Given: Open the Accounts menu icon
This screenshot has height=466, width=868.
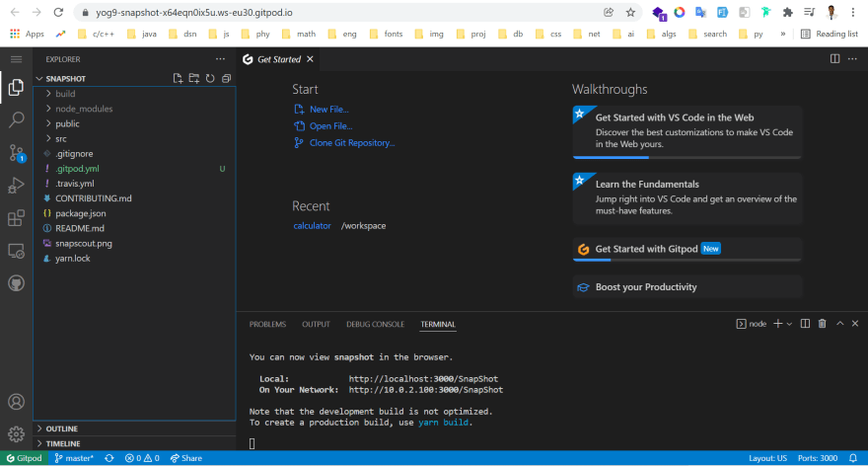Looking at the screenshot, I should (16, 402).
